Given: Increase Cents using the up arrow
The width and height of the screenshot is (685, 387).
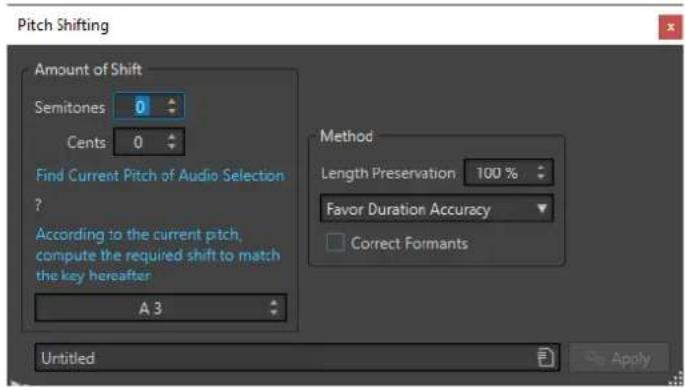Looking at the screenshot, I should 172,137.
